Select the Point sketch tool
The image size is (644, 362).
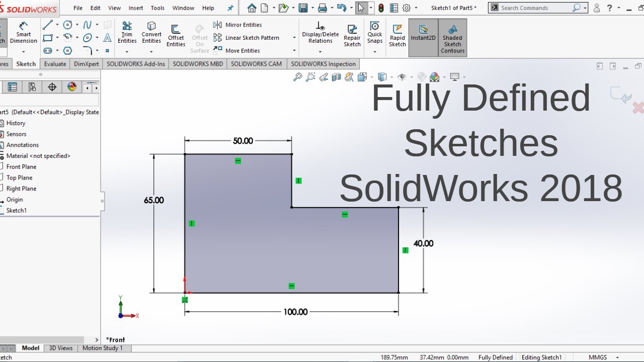(x=107, y=51)
